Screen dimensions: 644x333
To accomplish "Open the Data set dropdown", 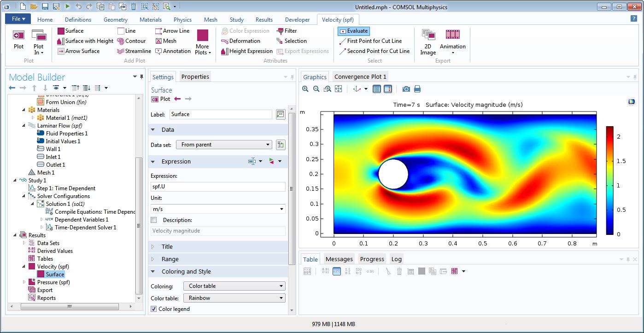I will tap(224, 145).
